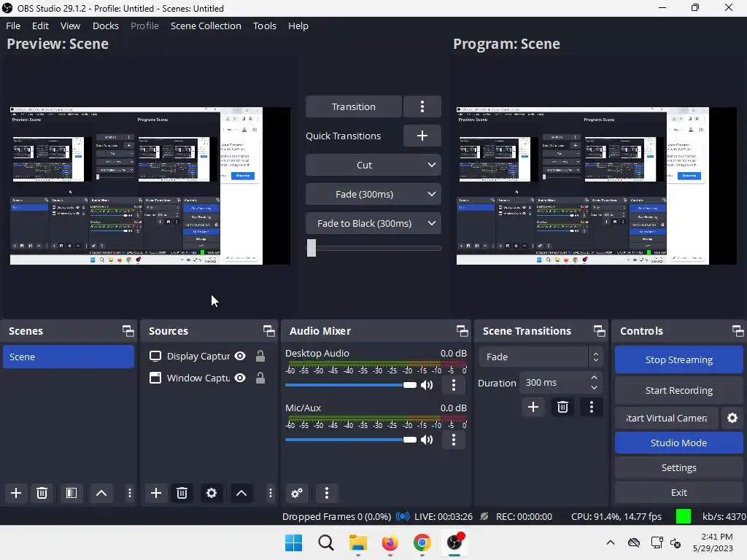Undock the Sources panel
The width and height of the screenshot is (747, 560).
coord(269,331)
